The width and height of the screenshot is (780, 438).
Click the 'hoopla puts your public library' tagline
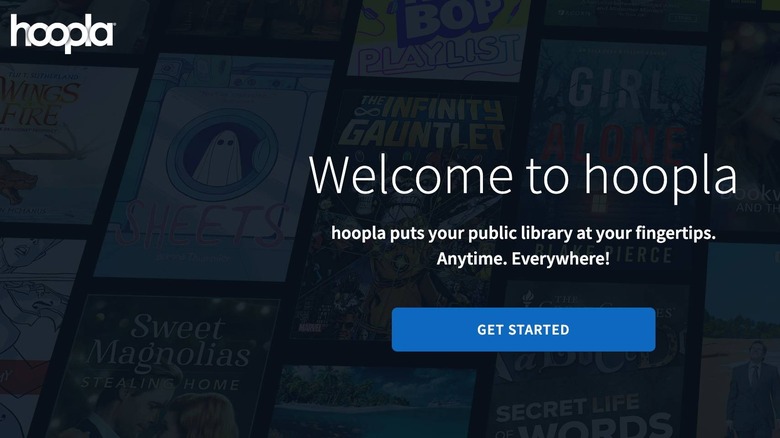pos(523,233)
